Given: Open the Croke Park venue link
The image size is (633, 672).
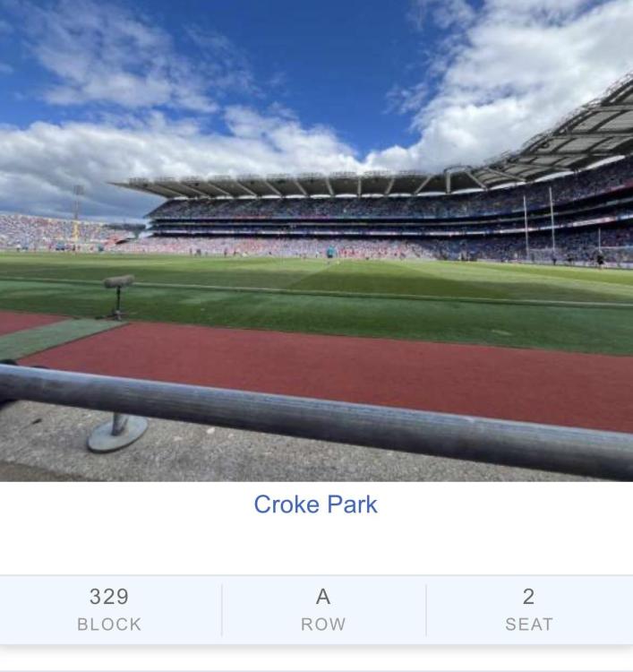Looking at the screenshot, I should [316, 504].
